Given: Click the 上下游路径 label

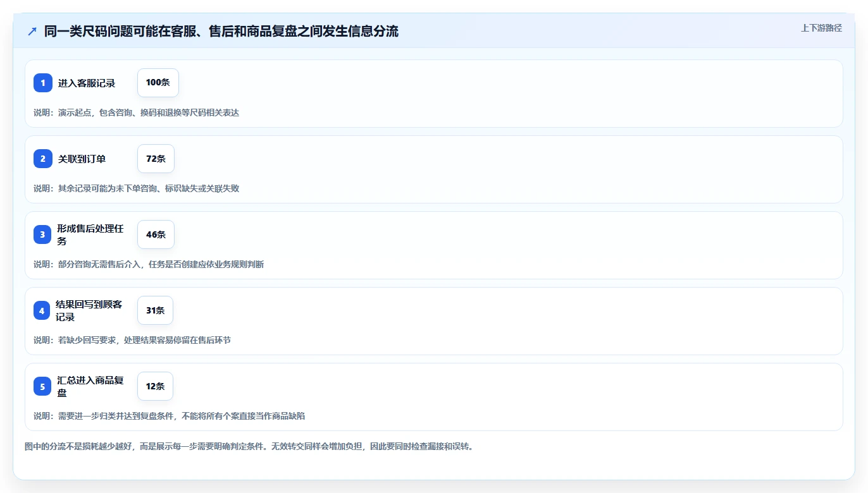Looking at the screenshot, I should pyautogui.click(x=821, y=28).
